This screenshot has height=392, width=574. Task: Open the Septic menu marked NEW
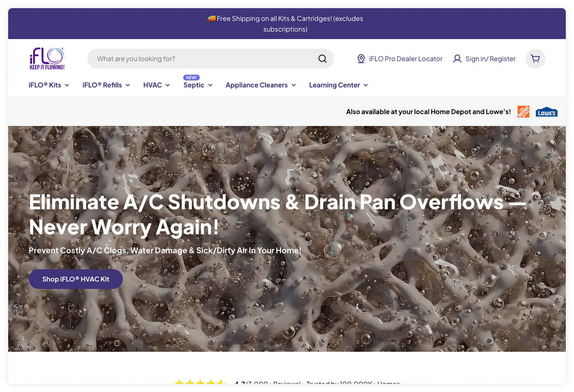tap(197, 85)
